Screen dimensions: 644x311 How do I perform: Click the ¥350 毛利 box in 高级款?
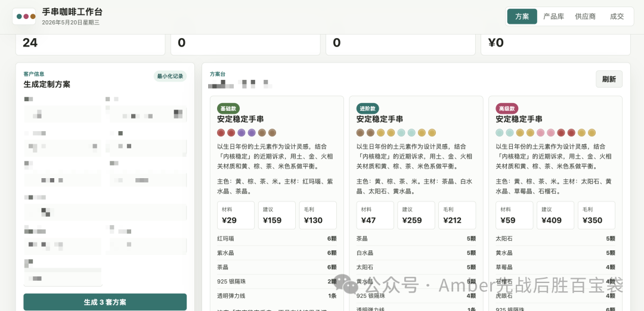(x=596, y=215)
